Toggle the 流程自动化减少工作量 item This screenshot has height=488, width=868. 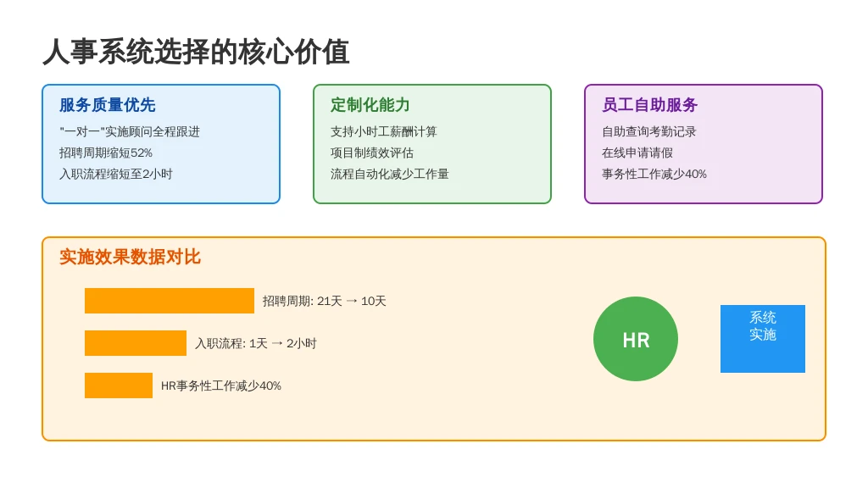389,174
